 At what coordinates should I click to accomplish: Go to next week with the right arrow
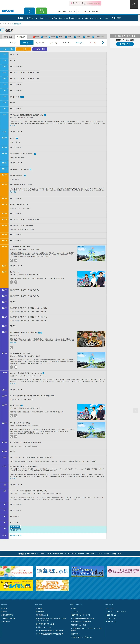tap(103, 43)
